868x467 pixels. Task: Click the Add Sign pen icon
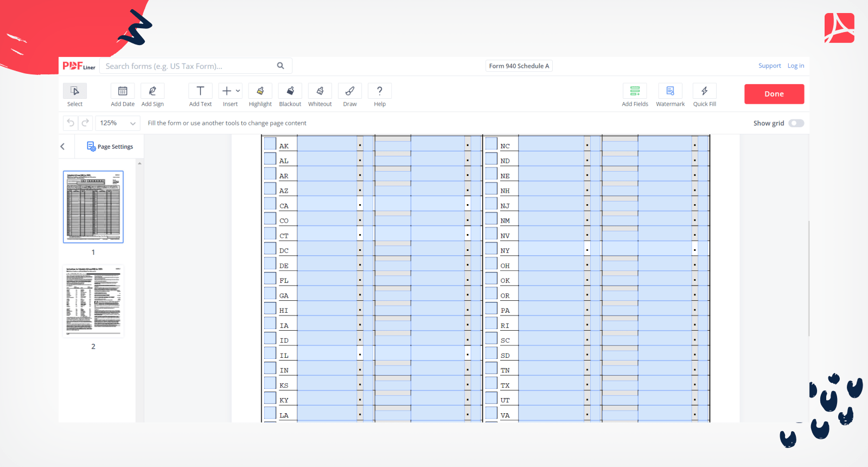152,91
